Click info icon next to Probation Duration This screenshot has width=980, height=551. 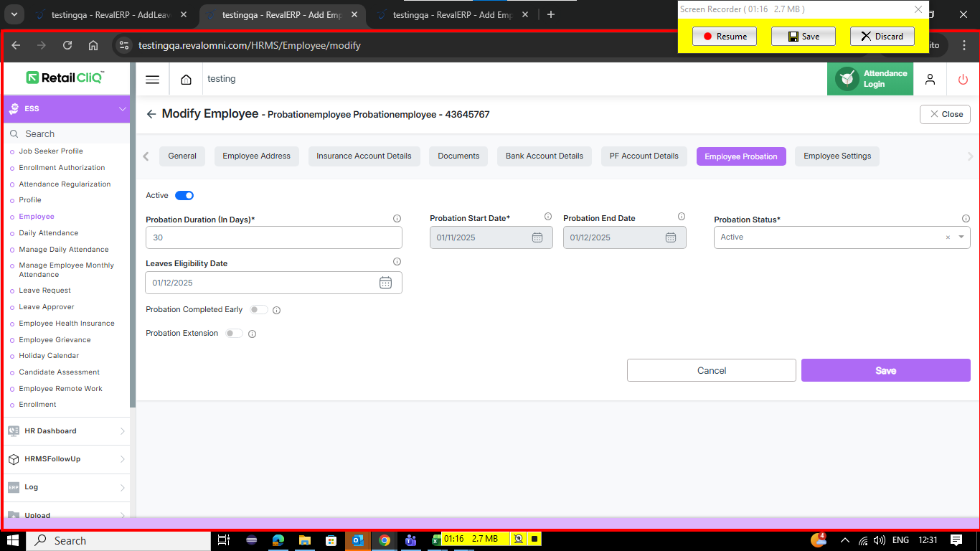397,219
